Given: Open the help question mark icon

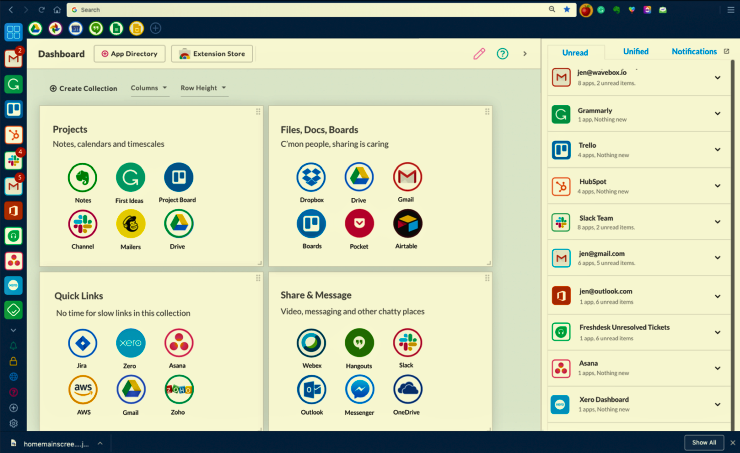Looking at the screenshot, I should 503,54.
